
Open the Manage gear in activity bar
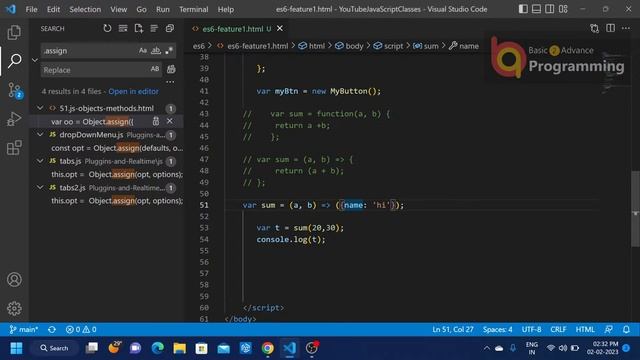(14, 308)
